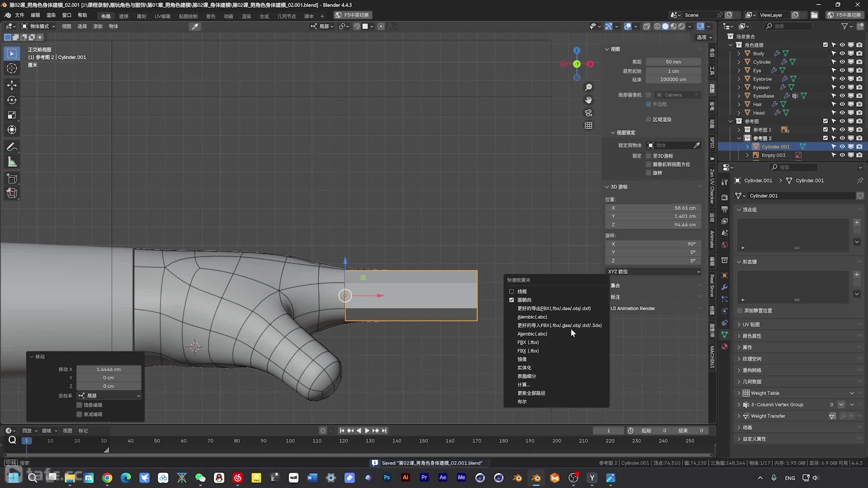Screen dimensions: 868x488
Task: Toggle camera view icon in viewport
Action: pos(588,113)
